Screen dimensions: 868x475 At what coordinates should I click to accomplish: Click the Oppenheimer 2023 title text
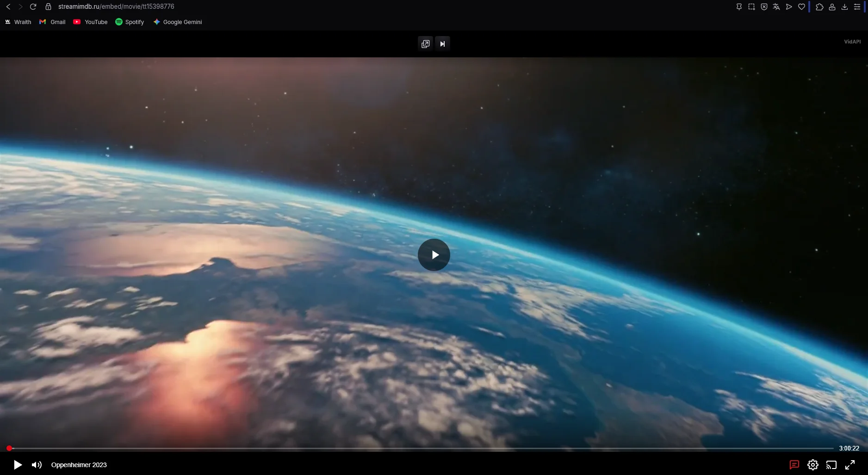(79, 465)
